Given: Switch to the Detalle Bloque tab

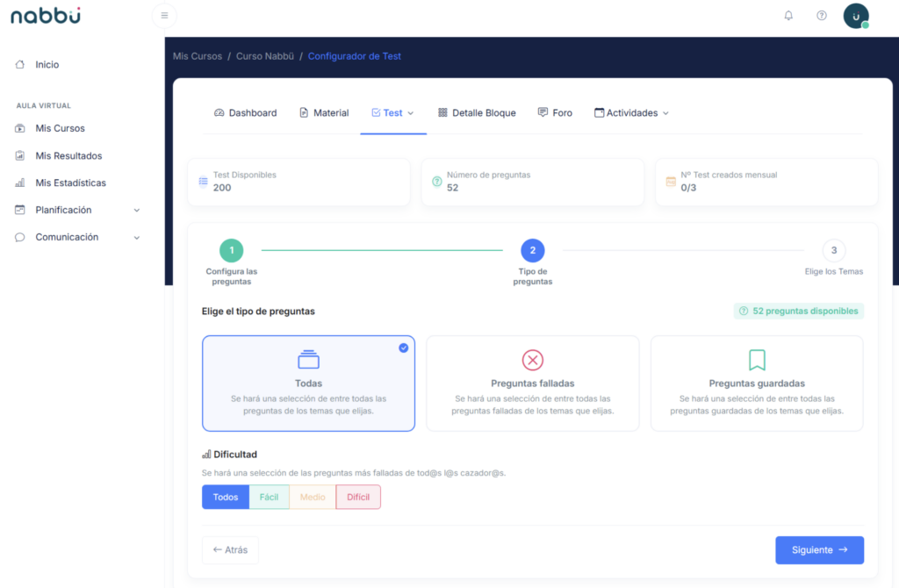Looking at the screenshot, I should tap(477, 113).
